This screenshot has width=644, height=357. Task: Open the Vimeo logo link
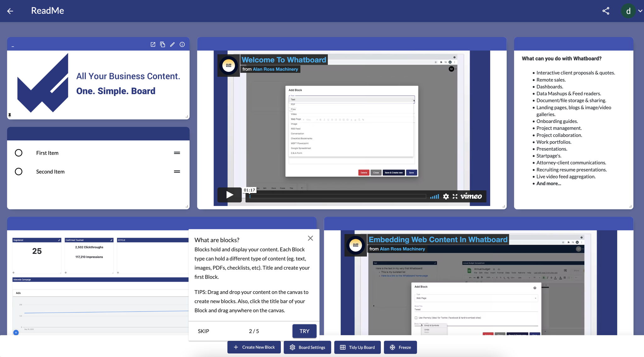(471, 196)
